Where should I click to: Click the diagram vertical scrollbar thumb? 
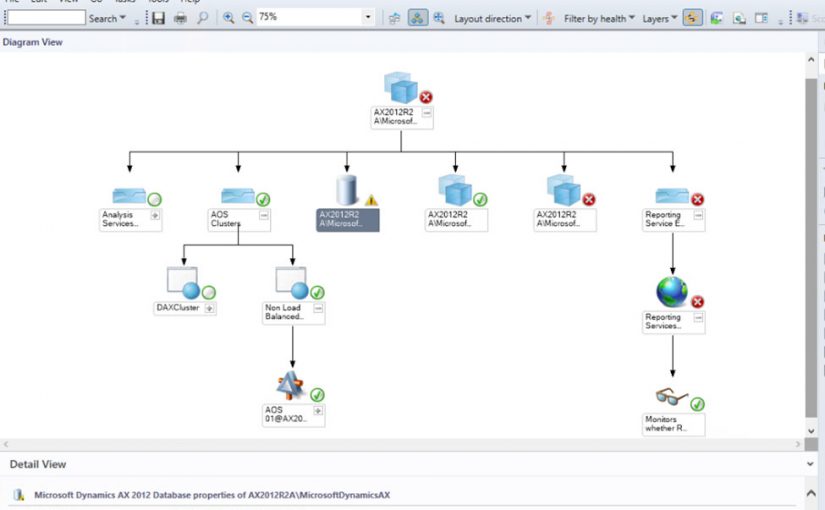(811, 247)
